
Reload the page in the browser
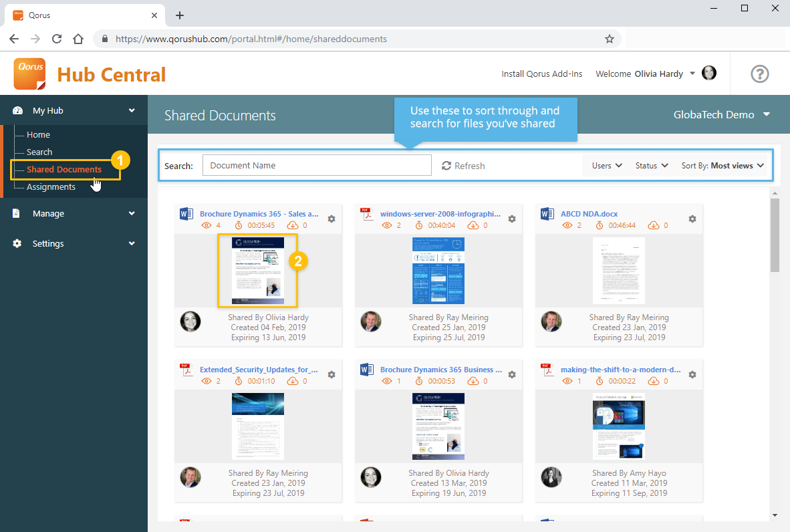57,39
